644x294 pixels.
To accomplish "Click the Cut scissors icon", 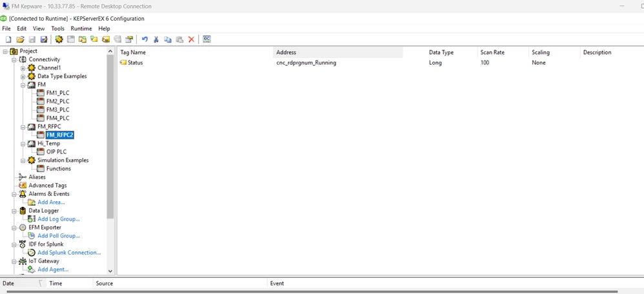I will 156,39.
